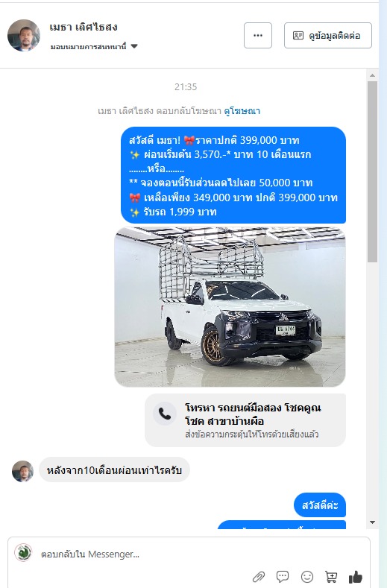Open the มอบหมายการสนทนานี้ menu
The image size is (387, 588).
[x=94, y=46]
